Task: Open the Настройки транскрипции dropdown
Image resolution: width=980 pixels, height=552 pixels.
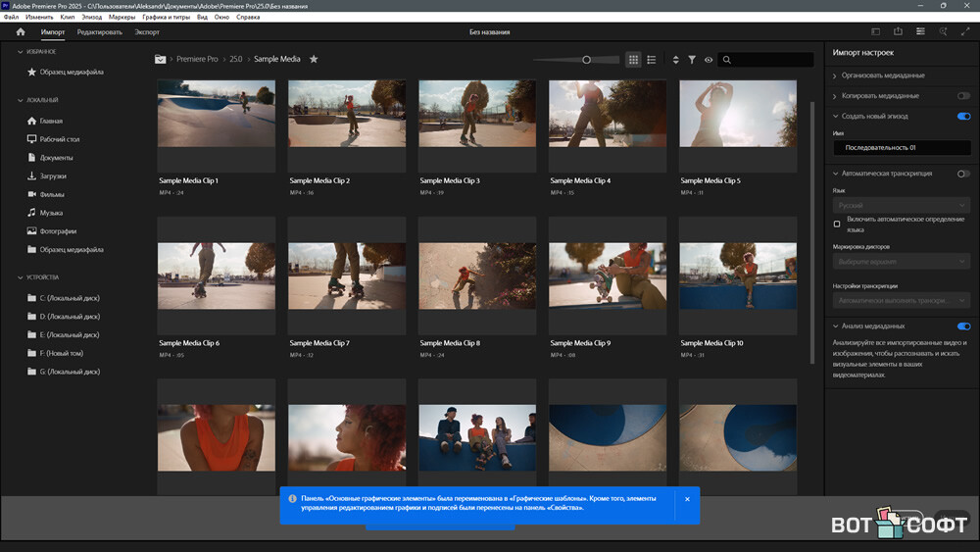Action: click(x=902, y=300)
